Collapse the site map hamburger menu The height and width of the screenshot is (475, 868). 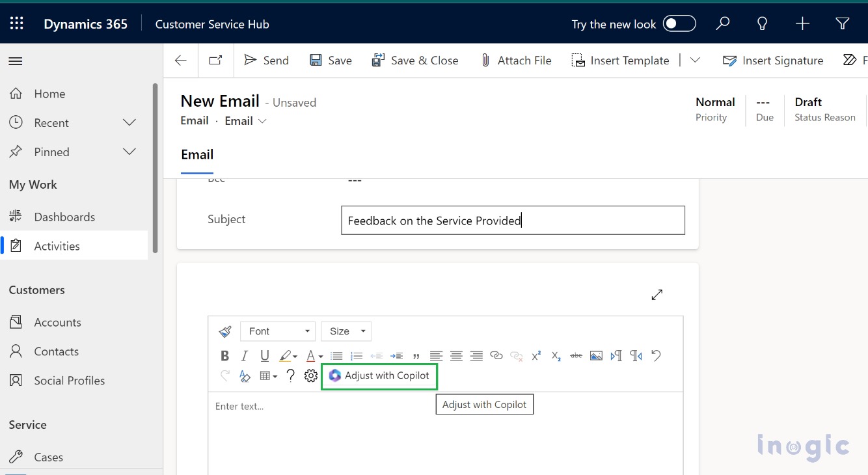tap(16, 61)
